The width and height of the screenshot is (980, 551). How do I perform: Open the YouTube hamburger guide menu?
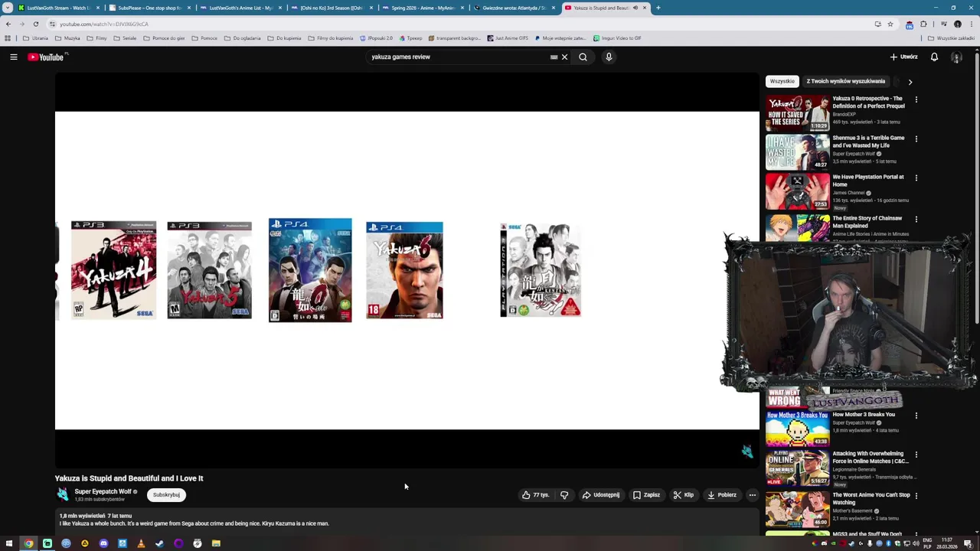click(x=13, y=57)
